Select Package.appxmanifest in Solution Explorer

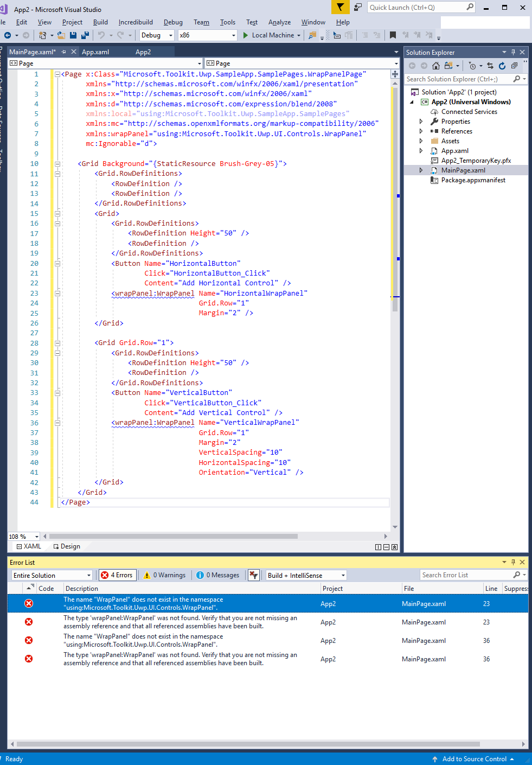pyautogui.click(x=473, y=180)
